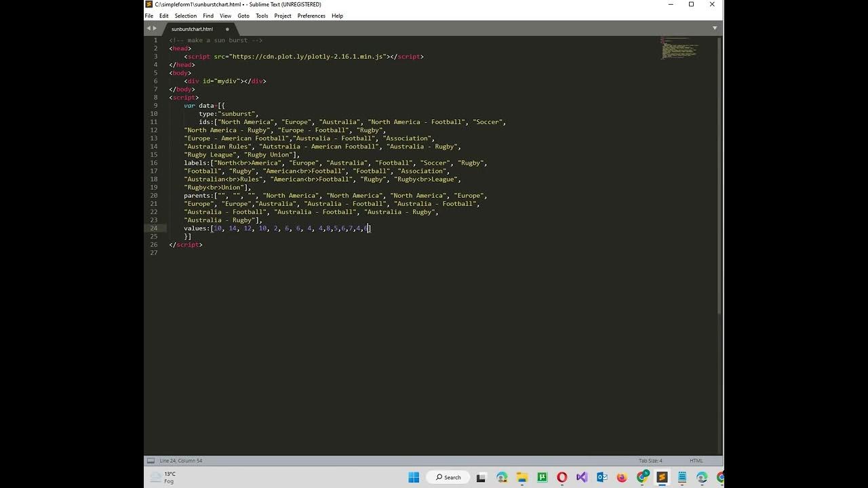This screenshot has height=488, width=868.
Task: Click the unsaved dot on sunburstchart.html tab
Action: point(227,29)
